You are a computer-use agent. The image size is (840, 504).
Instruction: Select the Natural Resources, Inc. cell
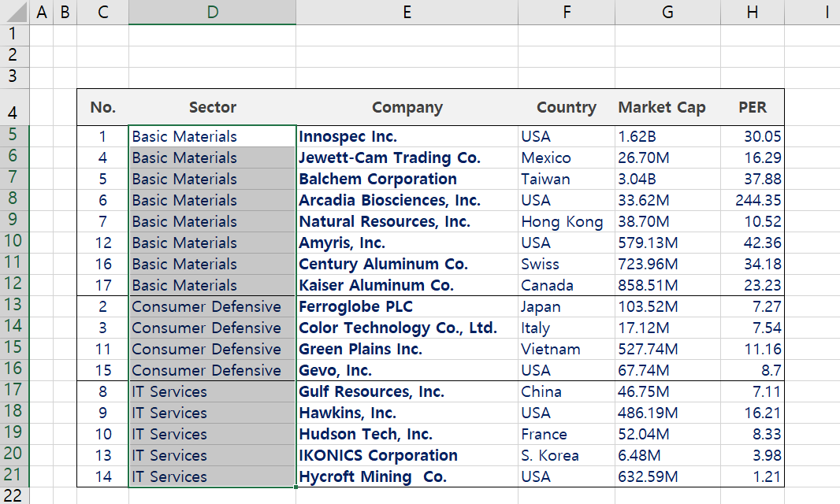coord(407,221)
